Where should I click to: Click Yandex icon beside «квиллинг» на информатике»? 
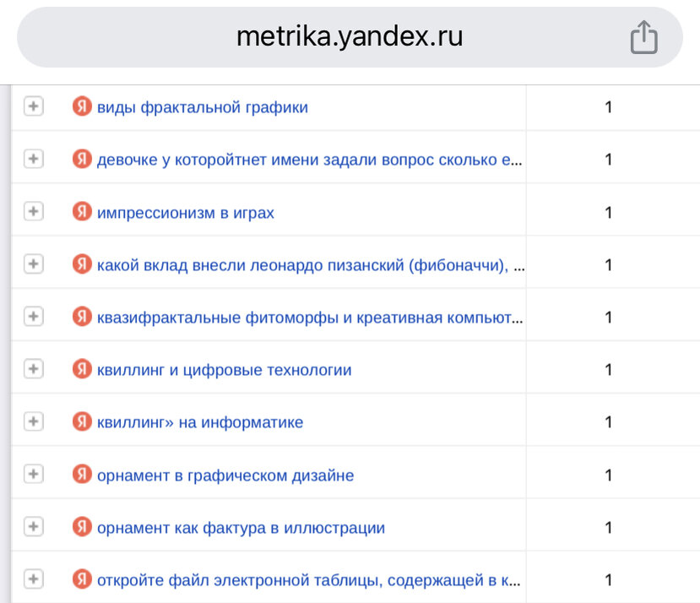coord(82,421)
